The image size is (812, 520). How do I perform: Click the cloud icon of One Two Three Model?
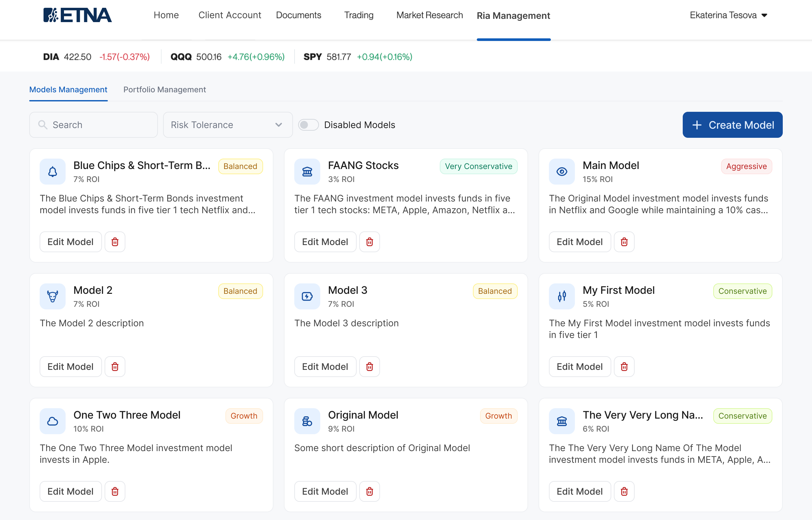[53, 421]
